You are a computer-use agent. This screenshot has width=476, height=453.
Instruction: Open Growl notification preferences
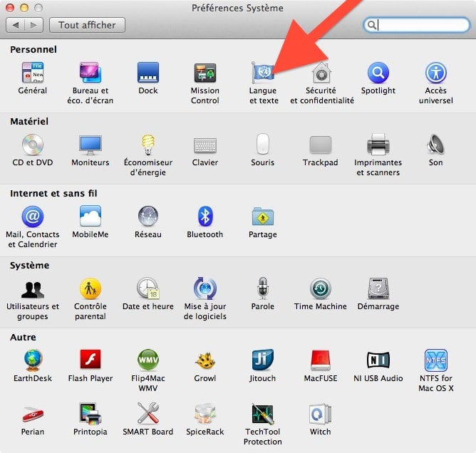point(205,360)
